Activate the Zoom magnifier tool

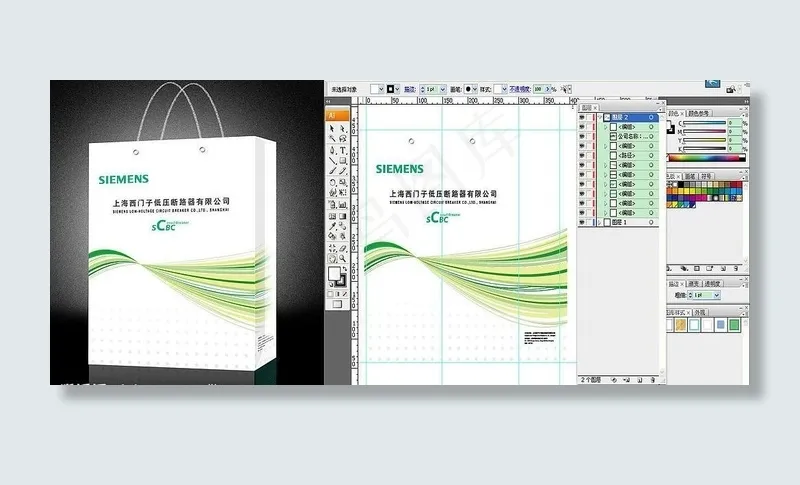pyautogui.click(x=343, y=258)
